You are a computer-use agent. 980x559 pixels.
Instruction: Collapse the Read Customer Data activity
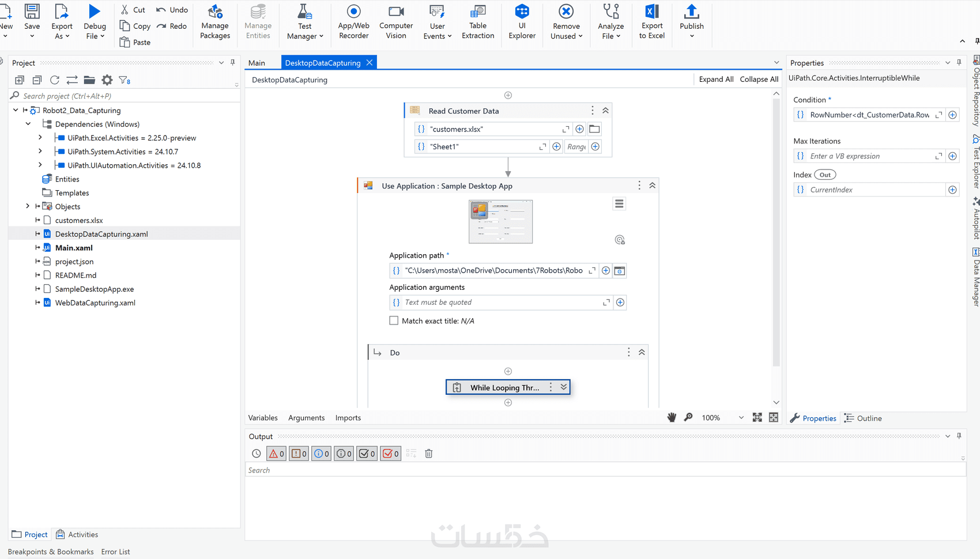point(605,111)
